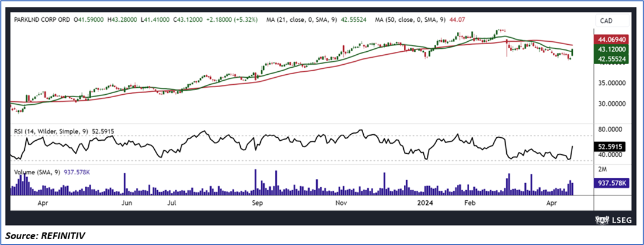Click the 2024 time axis label
The width and height of the screenshot is (644, 245).
click(424, 203)
